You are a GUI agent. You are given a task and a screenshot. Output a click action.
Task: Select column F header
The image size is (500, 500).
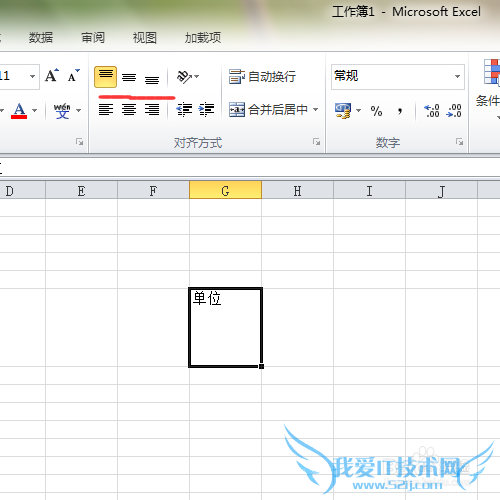tap(153, 191)
